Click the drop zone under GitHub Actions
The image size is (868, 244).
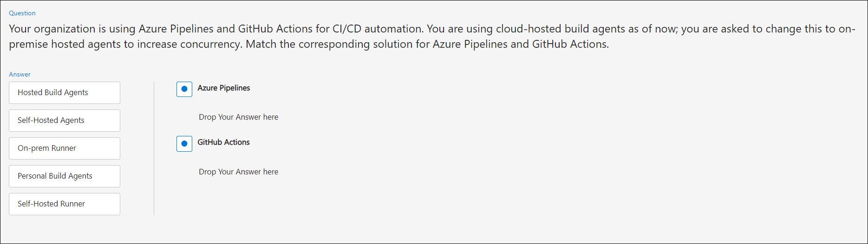click(239, 172)
